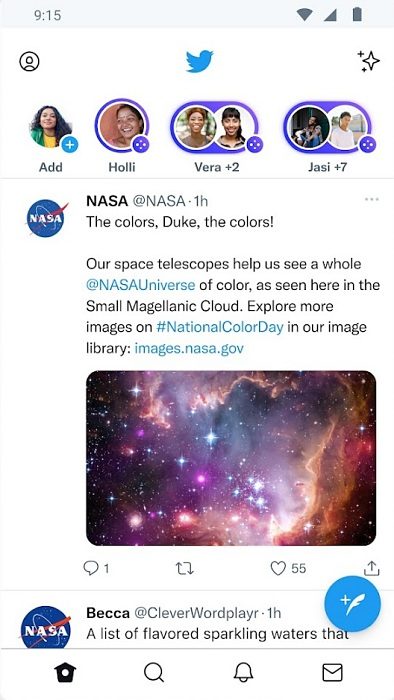Open the #NationalColorDay hashtag

(220, 327)
